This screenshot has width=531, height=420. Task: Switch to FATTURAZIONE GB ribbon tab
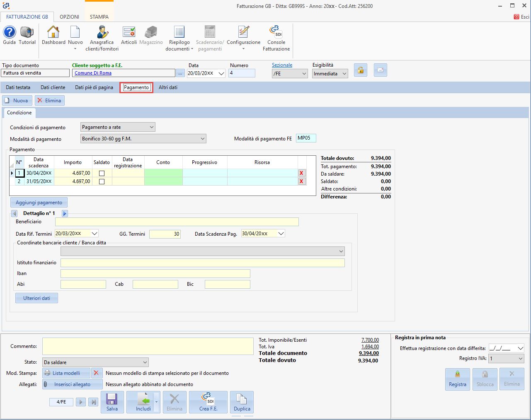[27, 17]
